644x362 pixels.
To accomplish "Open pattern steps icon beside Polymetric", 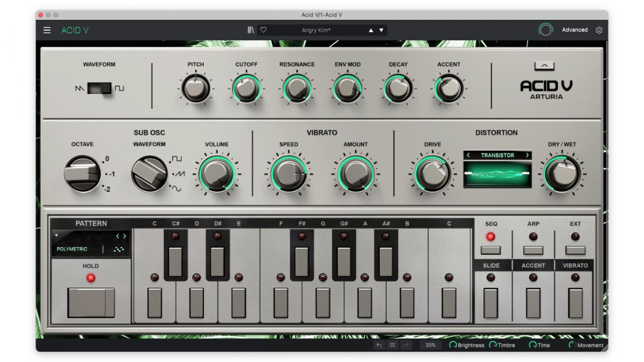I will click(119, 249).
